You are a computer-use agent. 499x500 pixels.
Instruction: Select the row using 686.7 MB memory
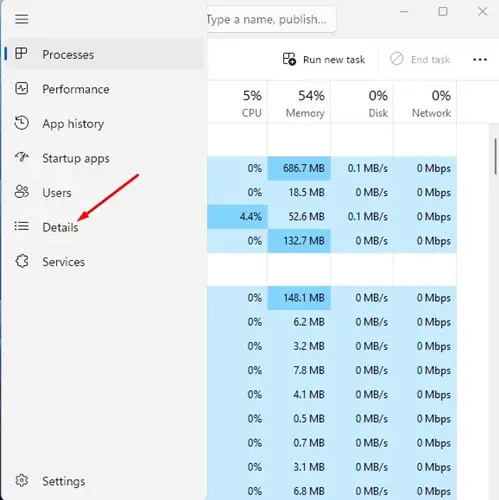(332, 168)
